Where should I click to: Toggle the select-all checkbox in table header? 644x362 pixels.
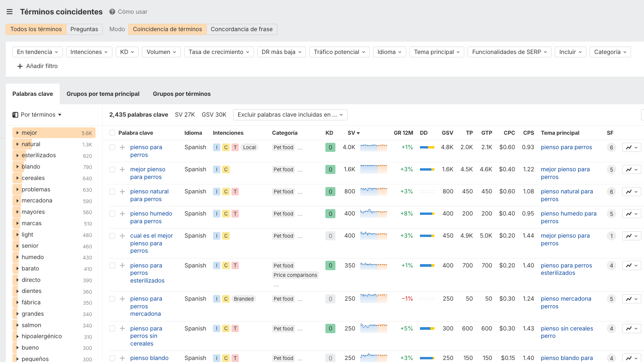[x=112, y=133]
